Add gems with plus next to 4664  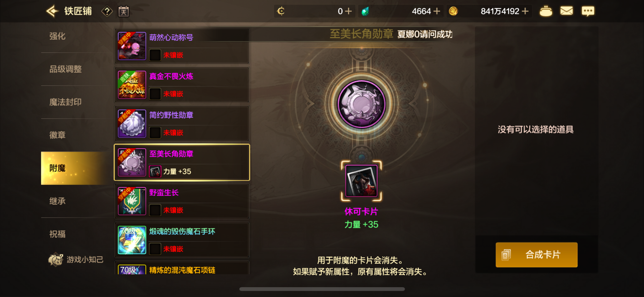[437, 11]
